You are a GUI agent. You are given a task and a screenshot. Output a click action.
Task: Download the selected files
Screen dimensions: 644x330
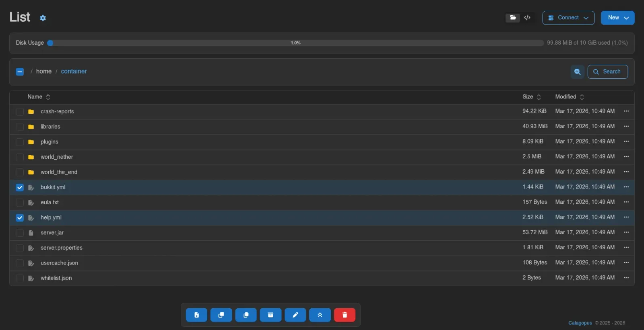[196, 315]
